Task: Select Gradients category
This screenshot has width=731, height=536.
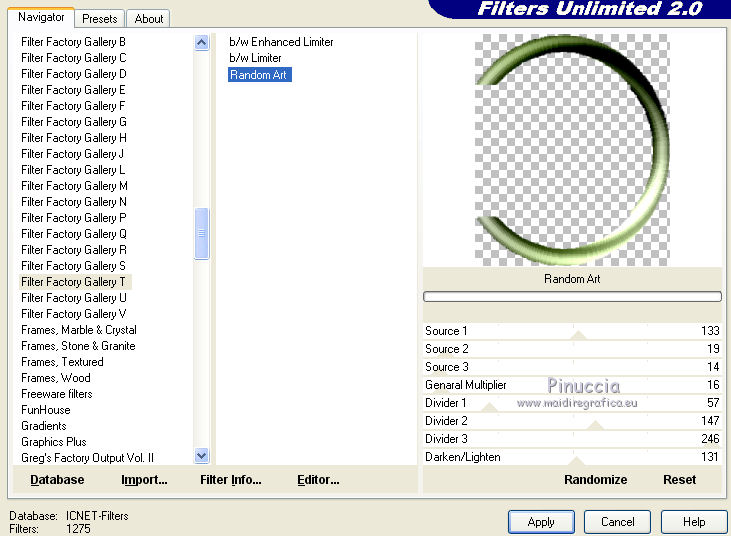Action: click(x=44, y=426)
